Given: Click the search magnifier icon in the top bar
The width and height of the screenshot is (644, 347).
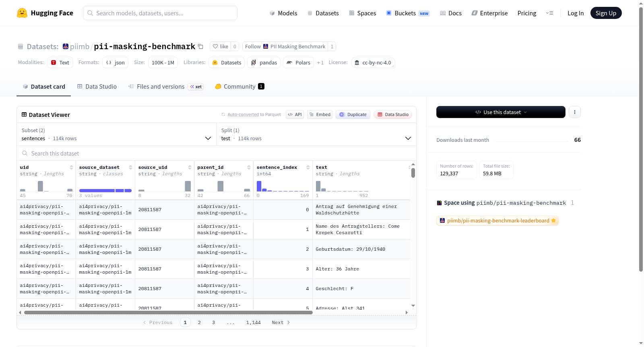Looking at the screenshot, I should coord(90,13).
